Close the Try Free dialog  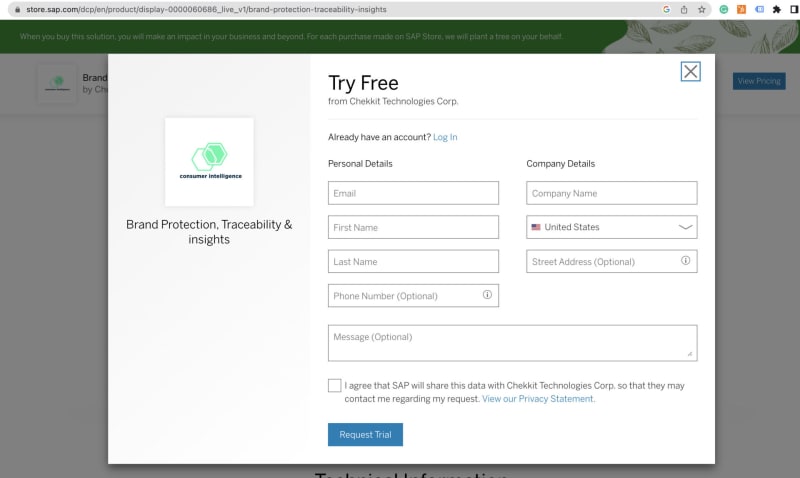point(690,71)
